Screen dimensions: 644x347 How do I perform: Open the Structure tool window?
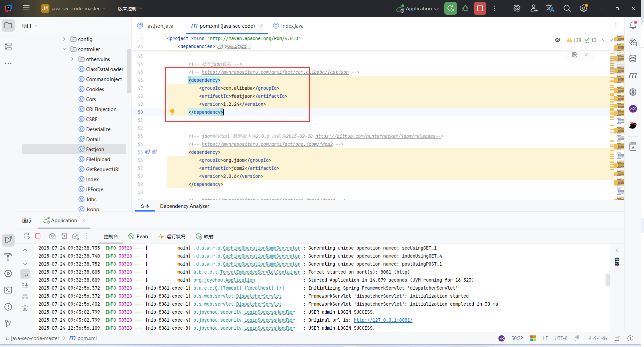click(x=8, y=46)
